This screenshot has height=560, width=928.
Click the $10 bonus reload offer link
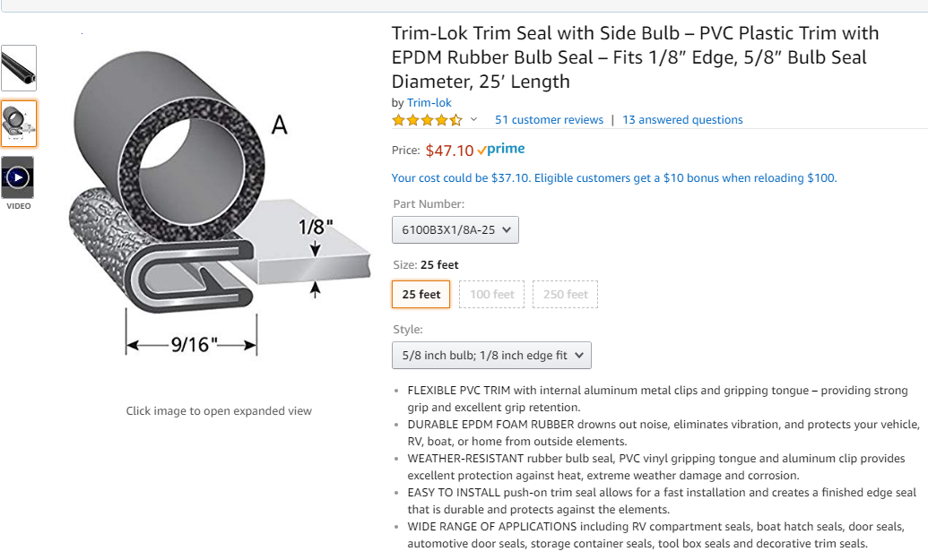tap(613, 178)
